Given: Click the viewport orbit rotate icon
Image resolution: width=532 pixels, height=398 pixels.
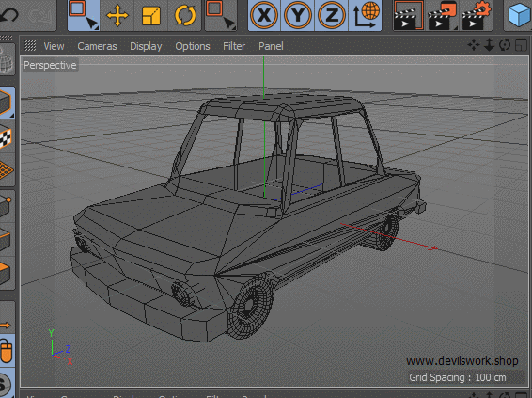Looking at the screenshot, I should pos(505,45).
